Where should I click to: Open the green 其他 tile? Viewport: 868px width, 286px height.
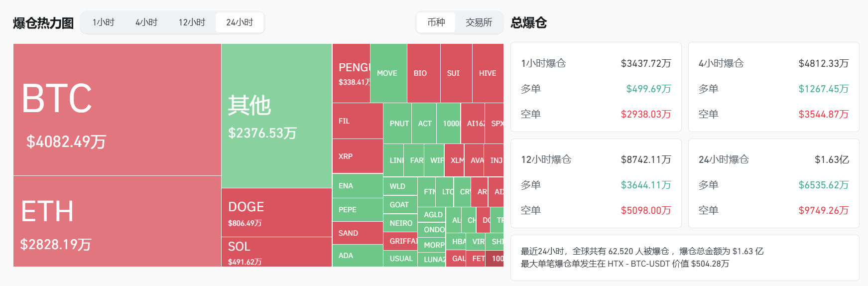276,116
